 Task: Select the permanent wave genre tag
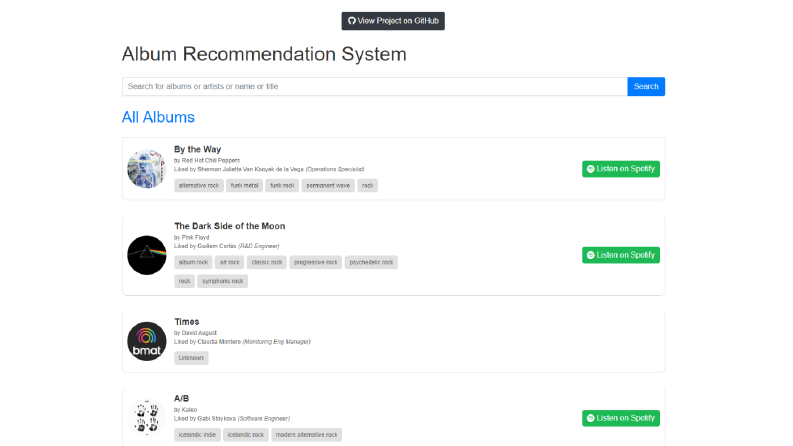(328, 186)
